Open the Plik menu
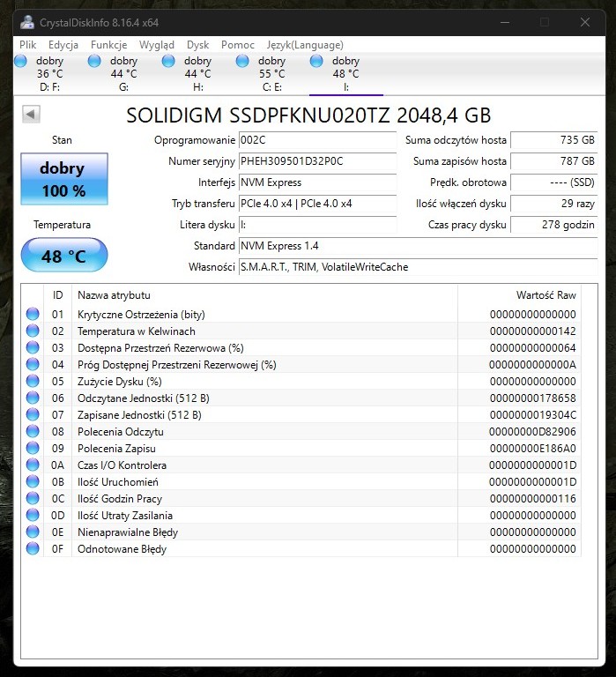This screenshot has height=677, width=616. [x=28, y=45]
